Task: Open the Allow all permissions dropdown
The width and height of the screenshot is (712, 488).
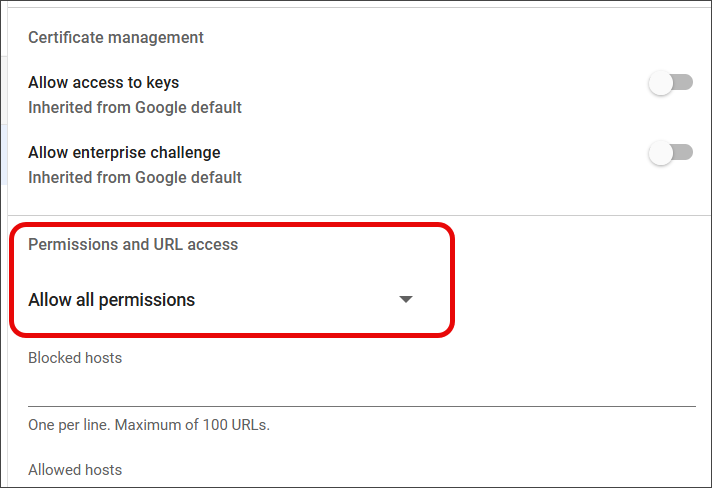Action: 220,299
